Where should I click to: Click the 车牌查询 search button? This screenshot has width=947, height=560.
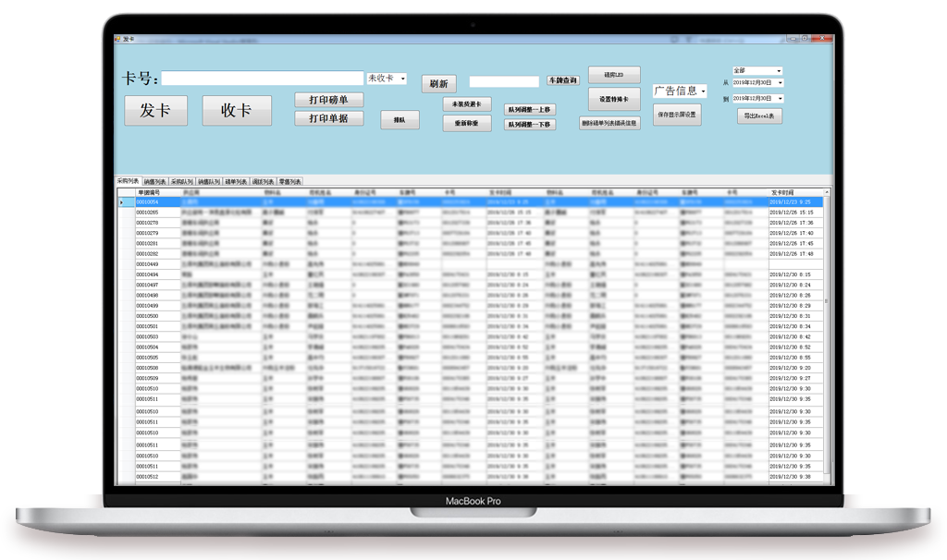pyautogui.click(x=562, y=80)
